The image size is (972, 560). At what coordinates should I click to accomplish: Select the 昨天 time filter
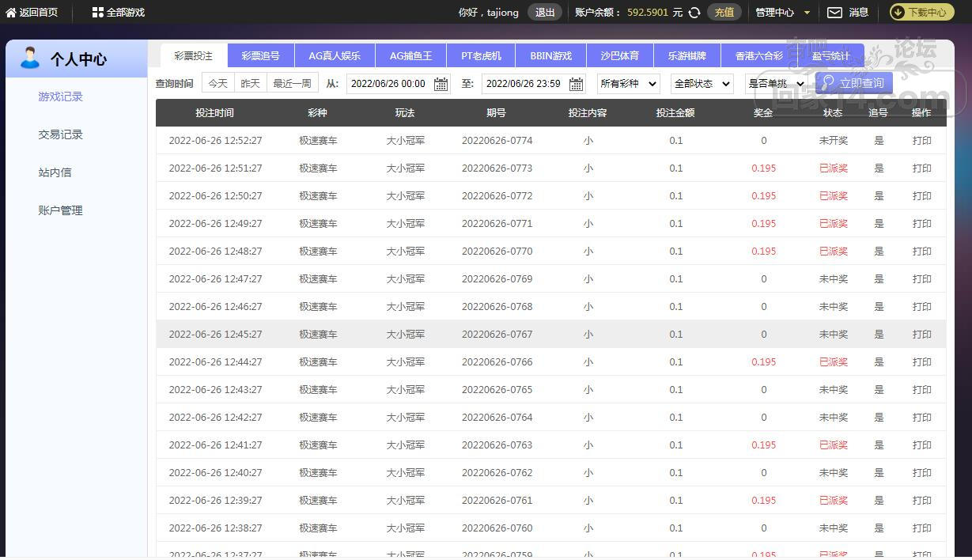250,83
